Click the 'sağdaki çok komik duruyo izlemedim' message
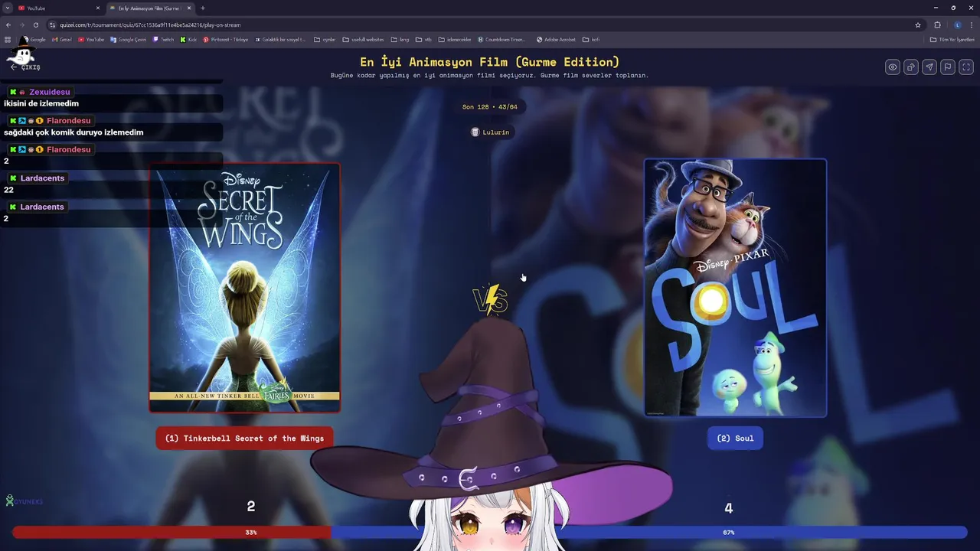Screen dimensions: 980x551 click(x=73, y=132)
